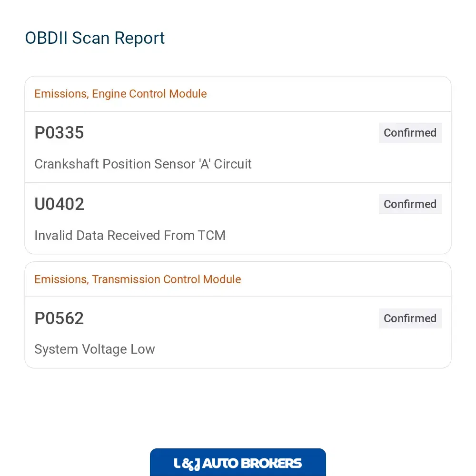This screenshot has width=476, height=476.
Task: Open the P0335 trouble code
Action: click(59, 133)
